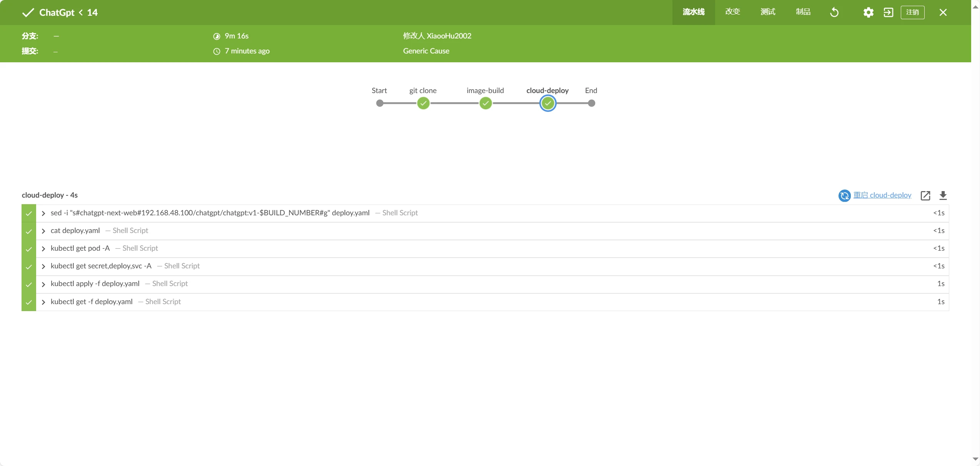Expand the sed -i deploy.yaml step
The image size is (980, 466).
(43, 213)
